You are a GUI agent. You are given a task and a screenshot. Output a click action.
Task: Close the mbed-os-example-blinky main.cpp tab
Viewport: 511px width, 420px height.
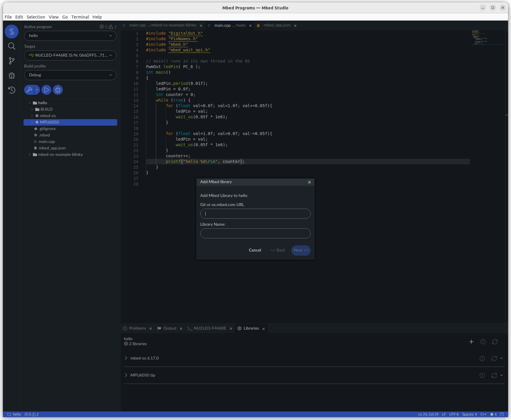[201, 26]
